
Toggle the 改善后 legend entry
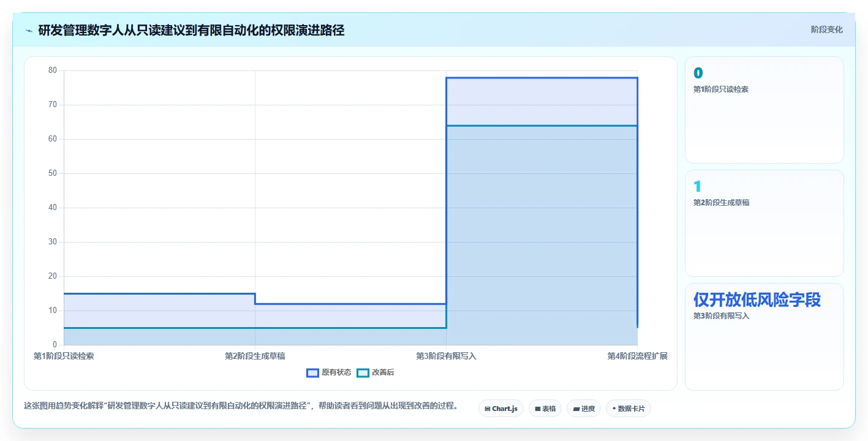coord(376,372)
